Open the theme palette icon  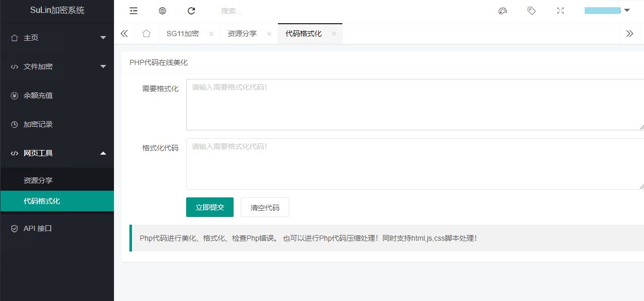click(503, 11)
